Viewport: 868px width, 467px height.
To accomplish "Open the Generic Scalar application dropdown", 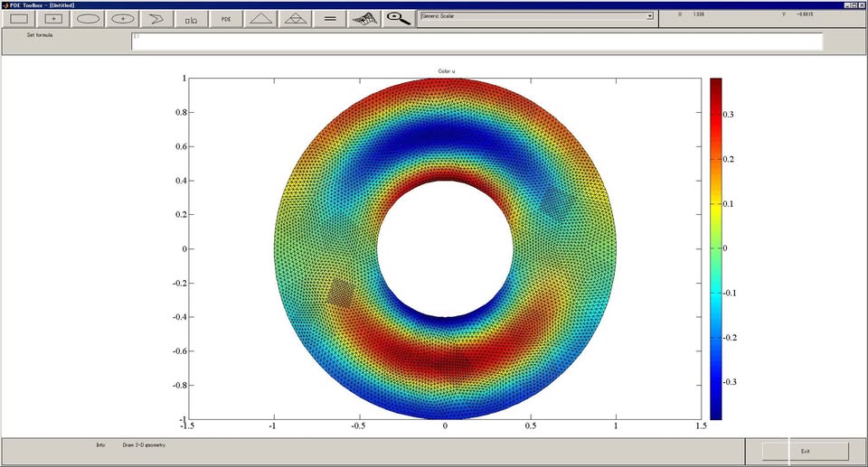I will pyautogui.click(x=537, y=16).
